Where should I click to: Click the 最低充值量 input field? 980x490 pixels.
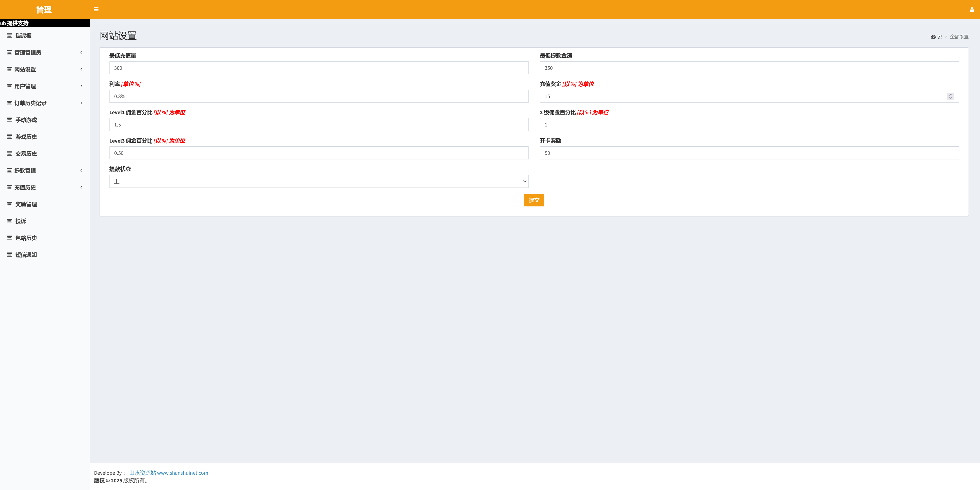(318, 68)
